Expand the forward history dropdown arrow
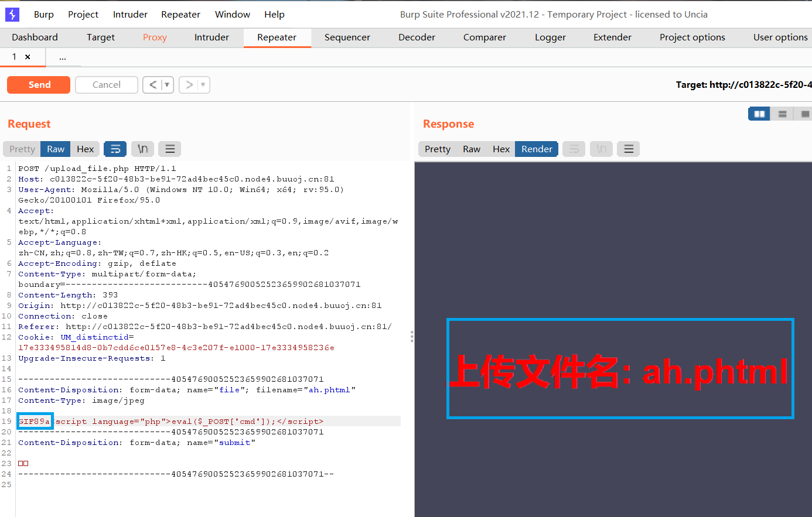The image size is (812, 517). (203, 85)
